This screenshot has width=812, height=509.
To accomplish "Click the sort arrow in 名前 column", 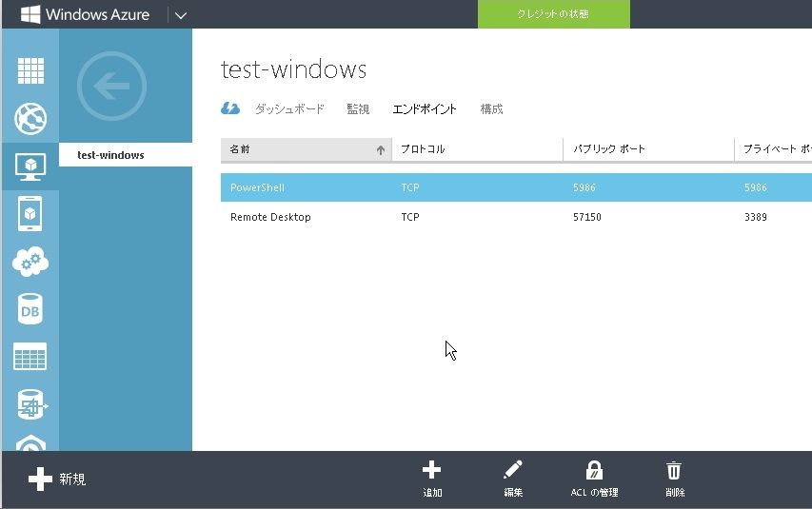I will pos(381,150).
